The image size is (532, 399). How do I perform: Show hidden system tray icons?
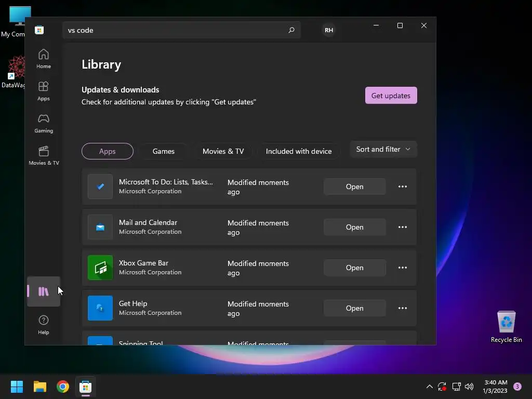click(x=429, y=387)
